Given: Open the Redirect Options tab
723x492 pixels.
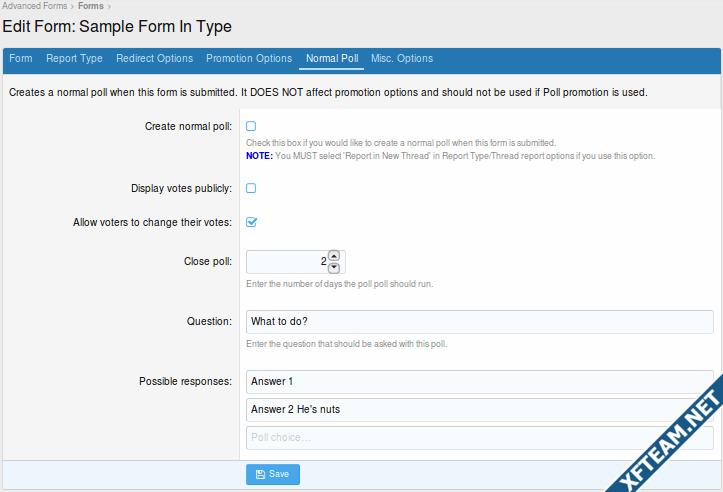Looking at the screenshot, I should [x=154, y=59].
